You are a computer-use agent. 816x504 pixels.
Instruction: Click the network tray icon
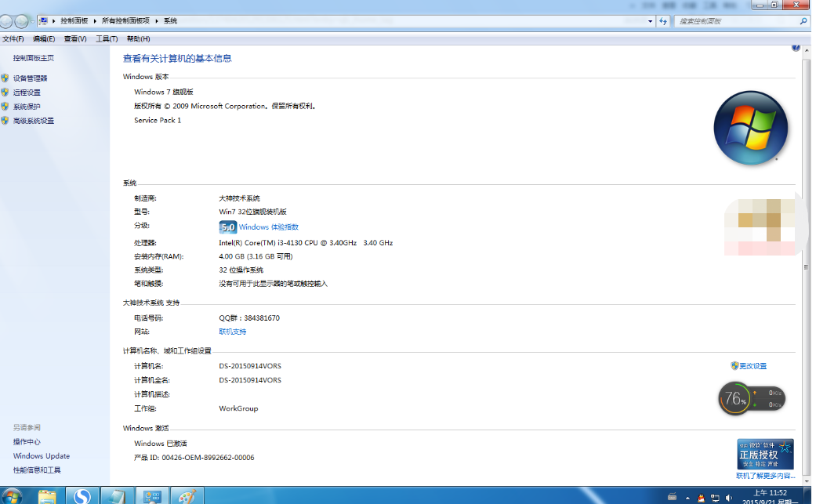point(715,498)
